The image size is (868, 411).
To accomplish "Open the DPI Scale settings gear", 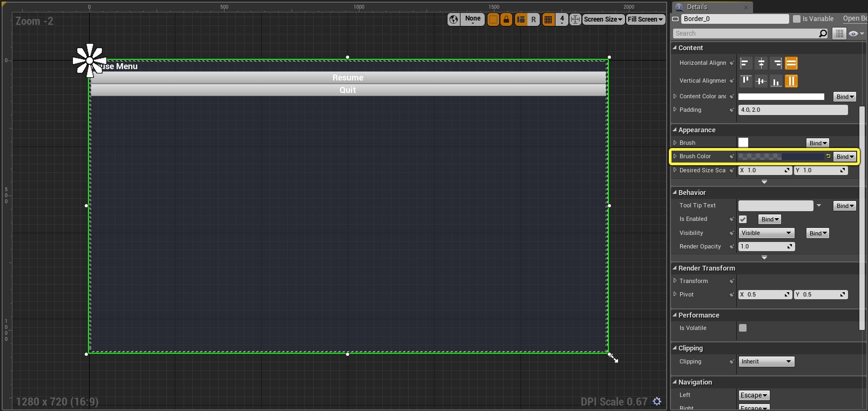I will 657,401.
